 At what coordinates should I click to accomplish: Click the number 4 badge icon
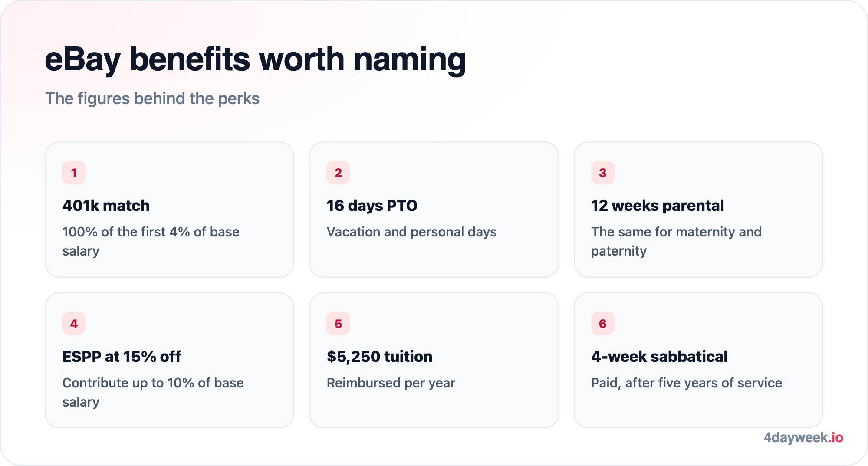(x=74, y=324)
